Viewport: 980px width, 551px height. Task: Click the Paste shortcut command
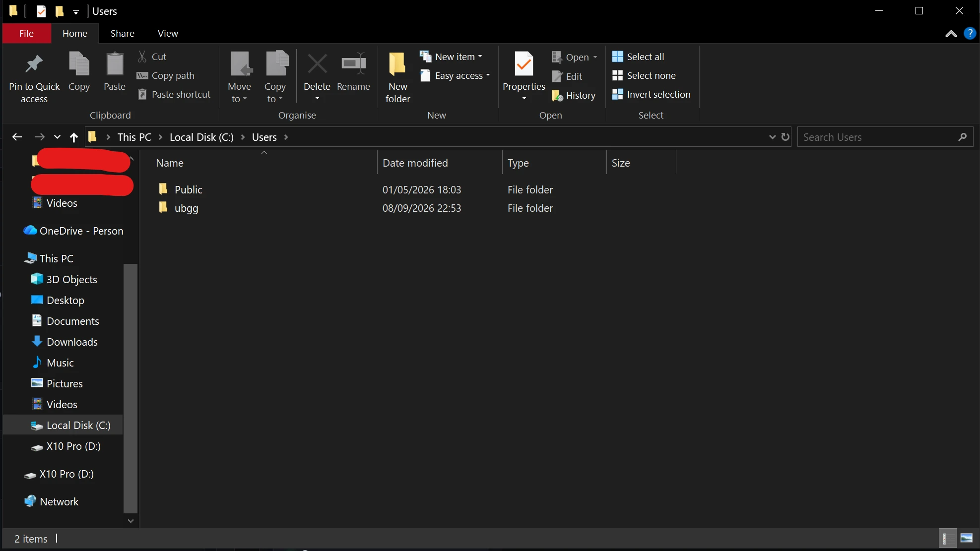(x=174, y=94)
